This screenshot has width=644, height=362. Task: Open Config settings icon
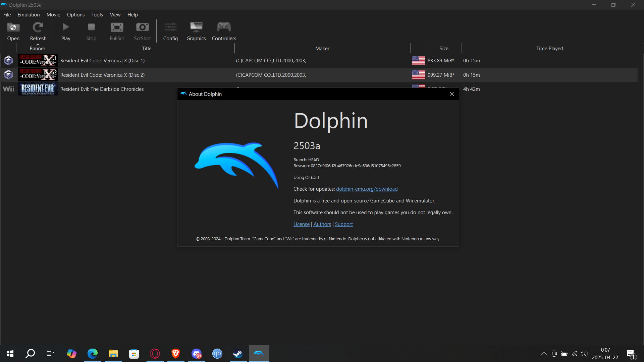pyautogui.click(x=170, y=31)
